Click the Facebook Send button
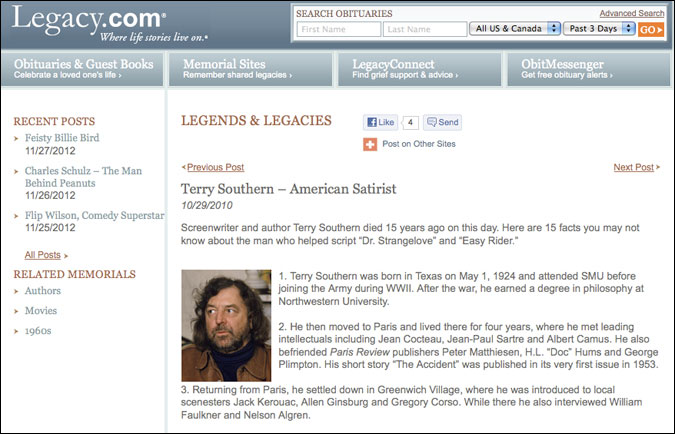Screen dimensions: 675x434 pos(442,122)
